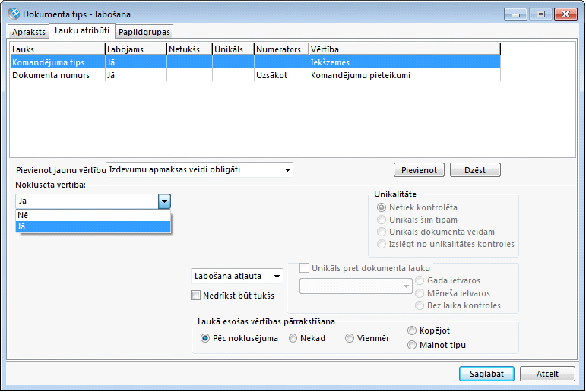The image size is (586, 392).
Task: Sort by the Lauks column header
Action: click(x=56, y=49)
